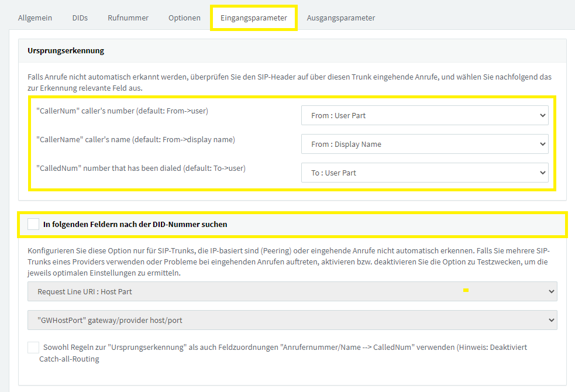Click the 'In folgenden Feldern nach der DID-Nummer suchen' label
575x392 pixels.
pyautogui.click(x=135, y=225)
